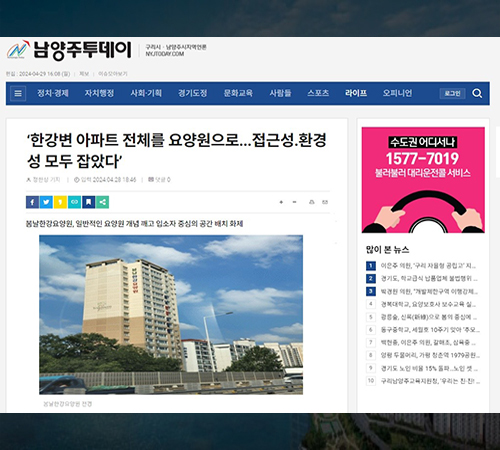The width and height of the screenshot is (500, 450).
Task: Click the 남양주투데이 site logo
Action: (x=69, y=50)
